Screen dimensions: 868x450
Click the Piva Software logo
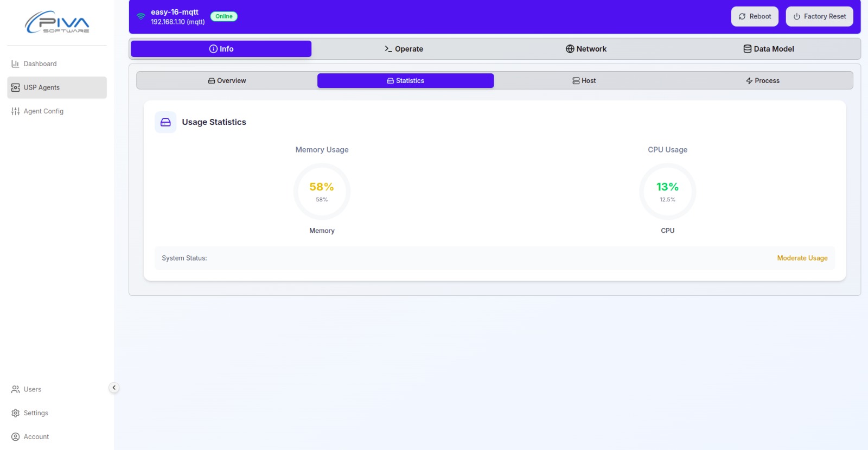[x=57, y=22]
